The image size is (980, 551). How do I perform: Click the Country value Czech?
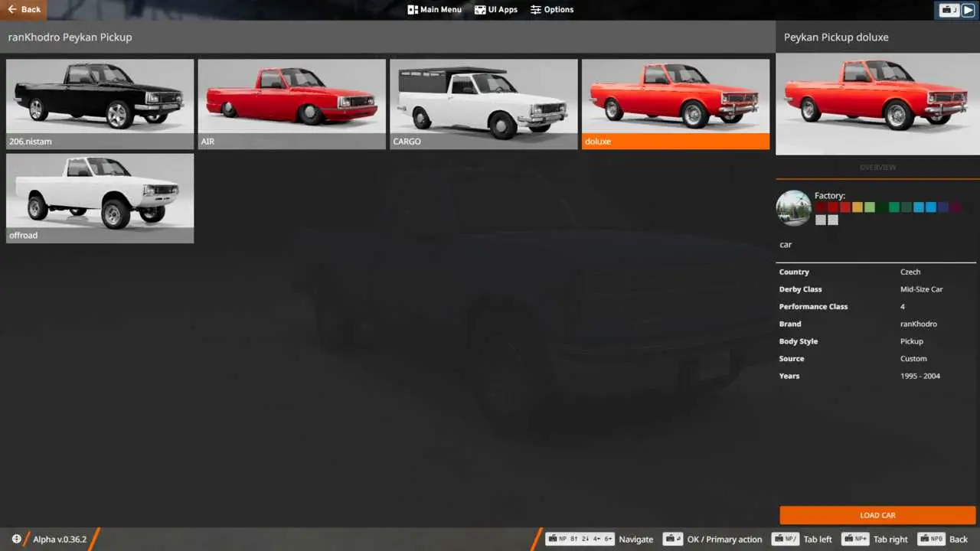910,272
